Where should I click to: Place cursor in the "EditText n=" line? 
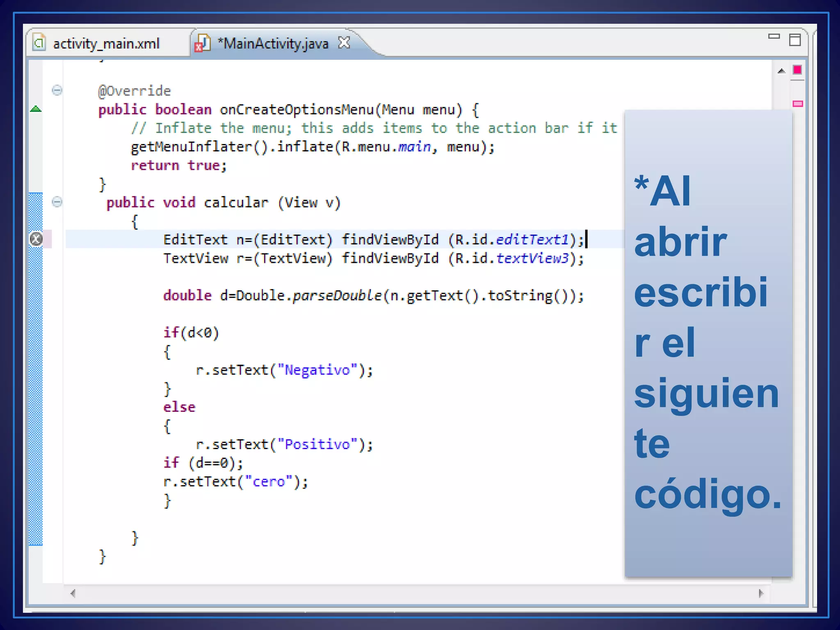(373, 240)
